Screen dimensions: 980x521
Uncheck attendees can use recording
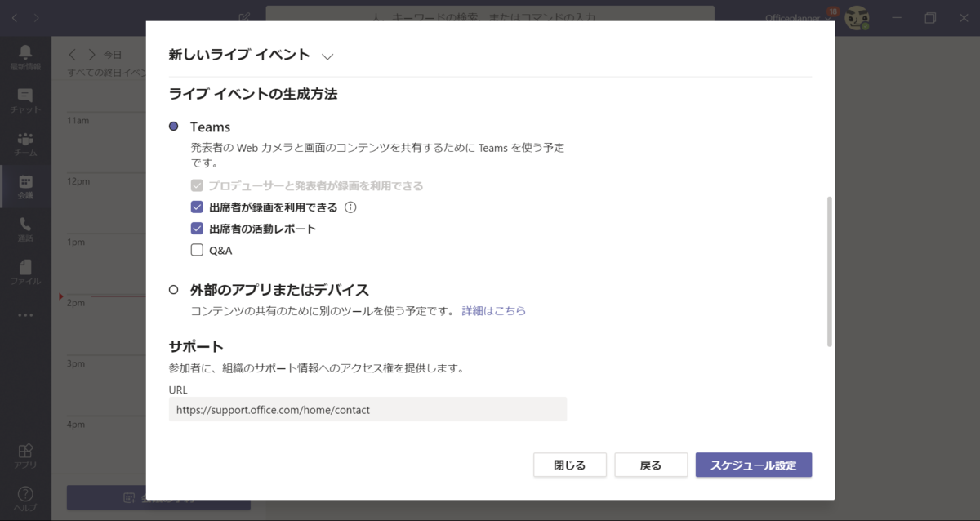coord(197,207)
